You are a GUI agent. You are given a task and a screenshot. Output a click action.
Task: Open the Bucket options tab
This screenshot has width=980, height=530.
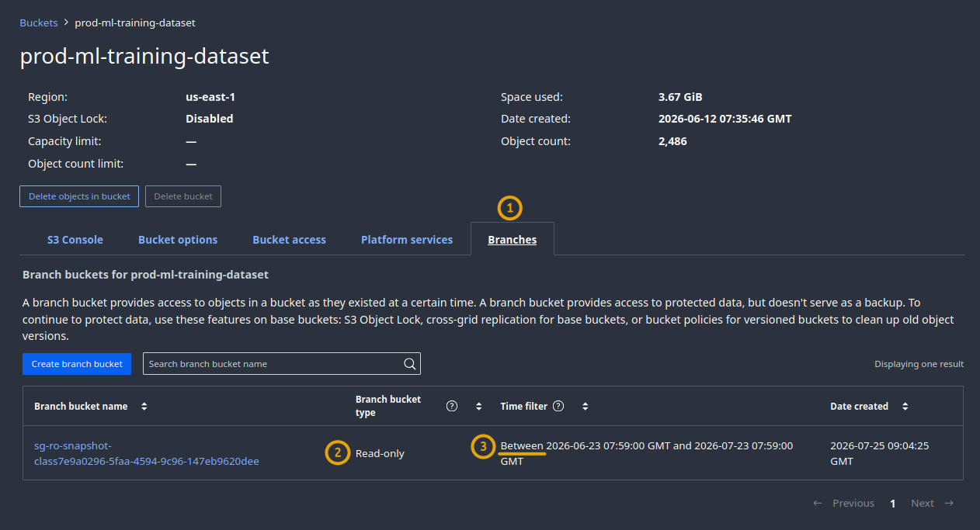178,240
